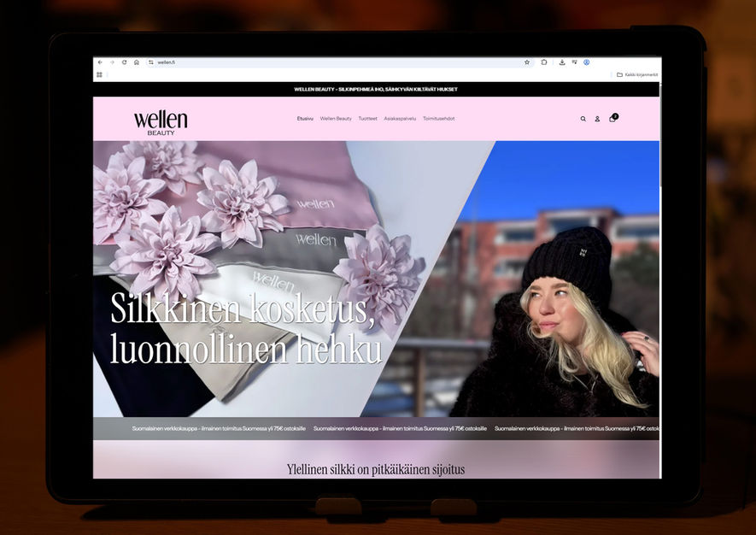Open the Wellen Beauty menu item

coord(336,119)
